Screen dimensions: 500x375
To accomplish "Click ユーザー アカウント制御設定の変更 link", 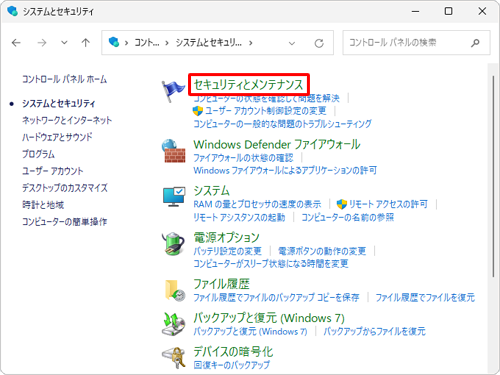I will click(x=266, y=111).
